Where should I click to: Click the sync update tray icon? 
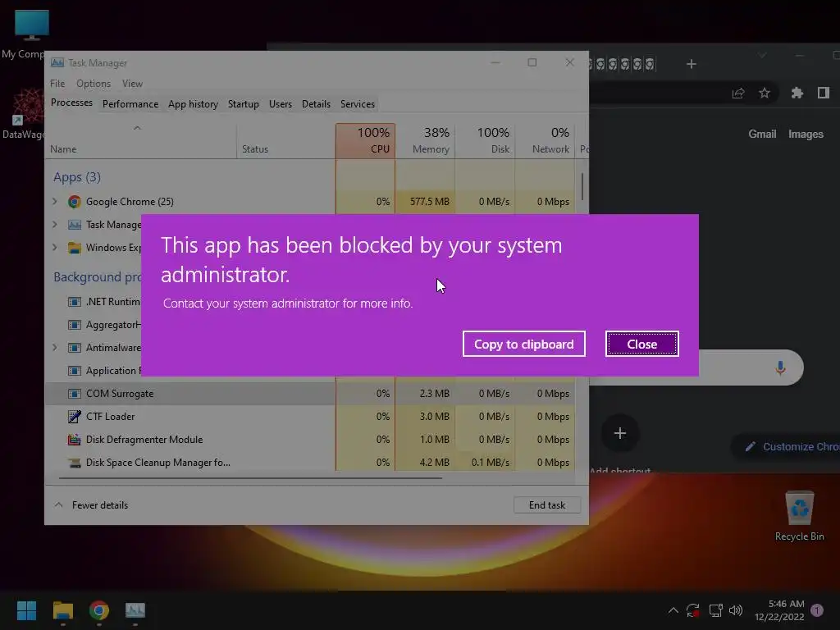tap(692, 610)
